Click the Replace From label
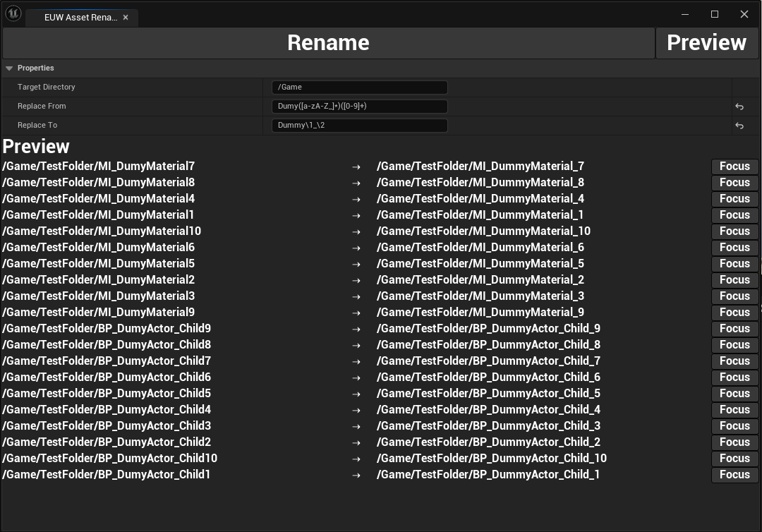762x532 pixels. click(42, 106)
